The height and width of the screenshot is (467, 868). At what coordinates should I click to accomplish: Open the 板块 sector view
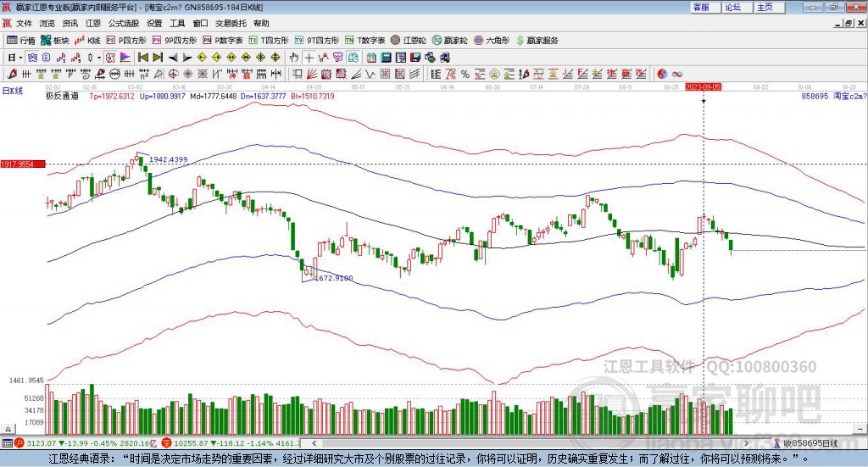click(55, 41)
